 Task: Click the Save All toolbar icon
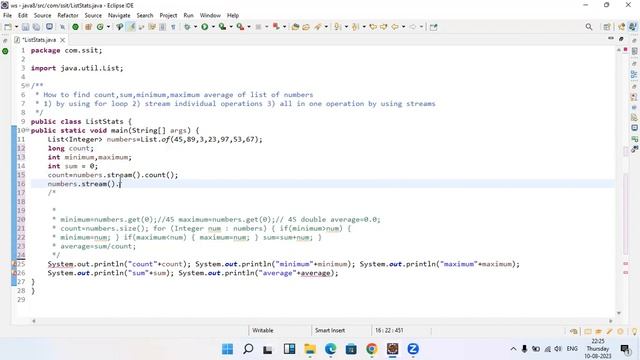[36, 27]
